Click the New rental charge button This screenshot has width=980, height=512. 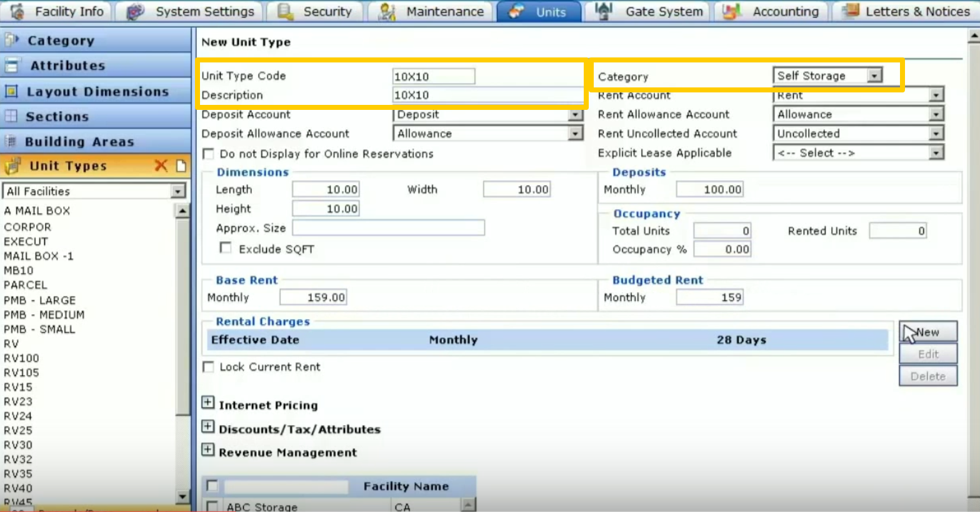928,332
